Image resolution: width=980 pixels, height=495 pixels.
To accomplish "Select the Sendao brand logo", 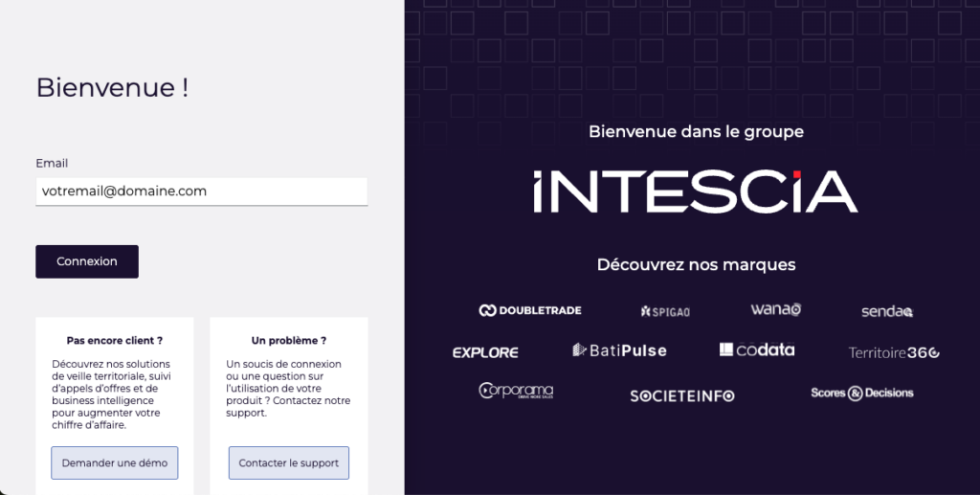I will (887, 311).
